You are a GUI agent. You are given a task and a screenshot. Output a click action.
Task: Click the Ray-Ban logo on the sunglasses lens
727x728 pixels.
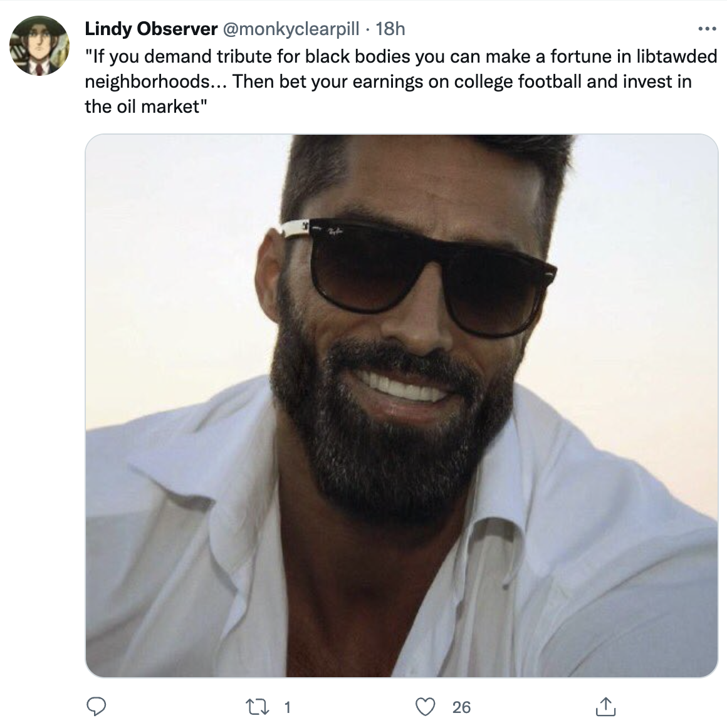[x=333, y=232]
